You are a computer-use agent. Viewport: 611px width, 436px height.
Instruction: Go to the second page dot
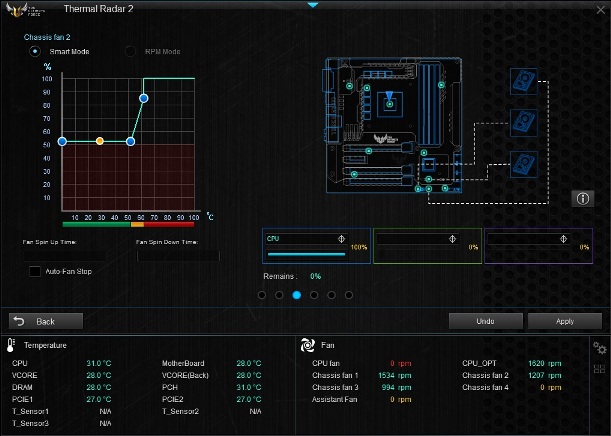[279, 295]
